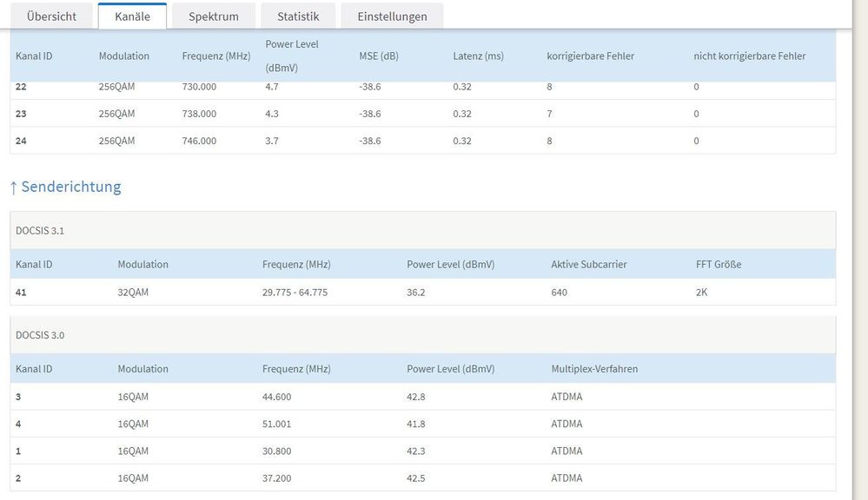Click the nicht korrigierbare Fehler header
This screenshot has height=500, width=868.
pos(749,56)
